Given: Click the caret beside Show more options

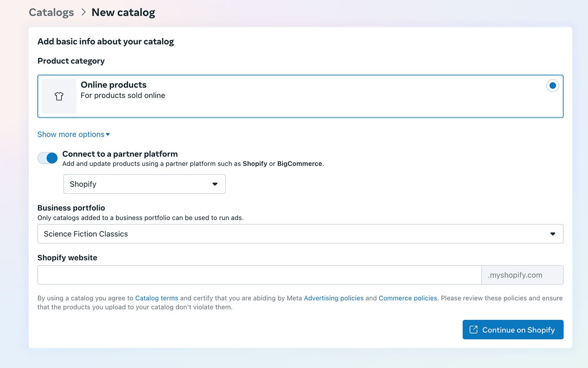Looking at the screenshot, I should (x=108, y=134).
